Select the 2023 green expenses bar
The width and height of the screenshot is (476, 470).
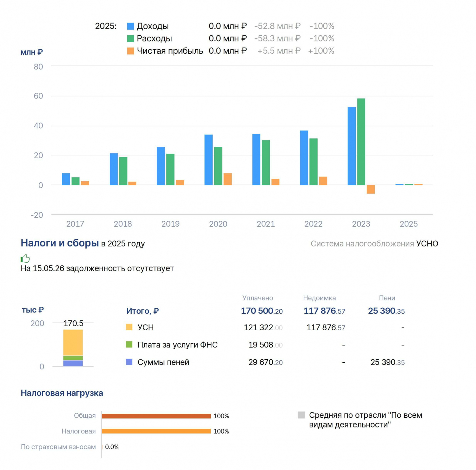361,142
